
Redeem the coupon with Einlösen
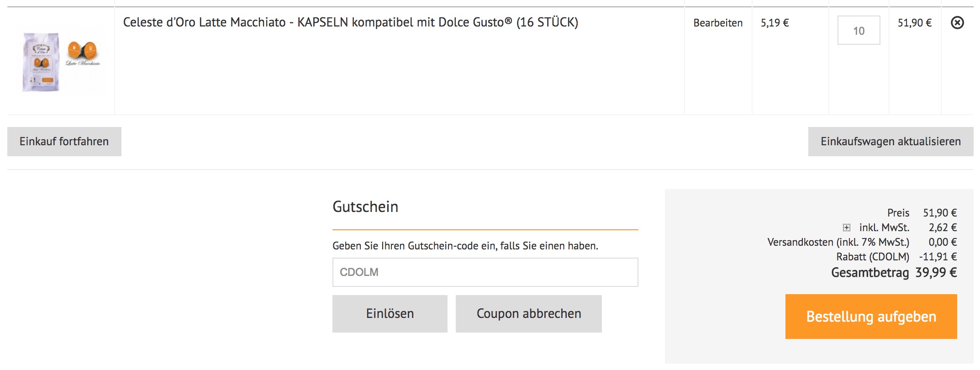(x=390, y=314)
